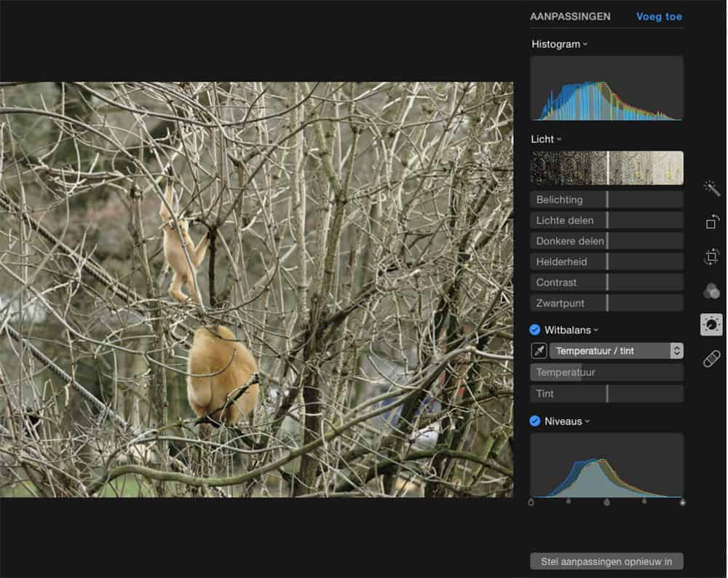Click the Voeg toe link
The height and width of the screenshot is (578, 728).
coord(659,17)
